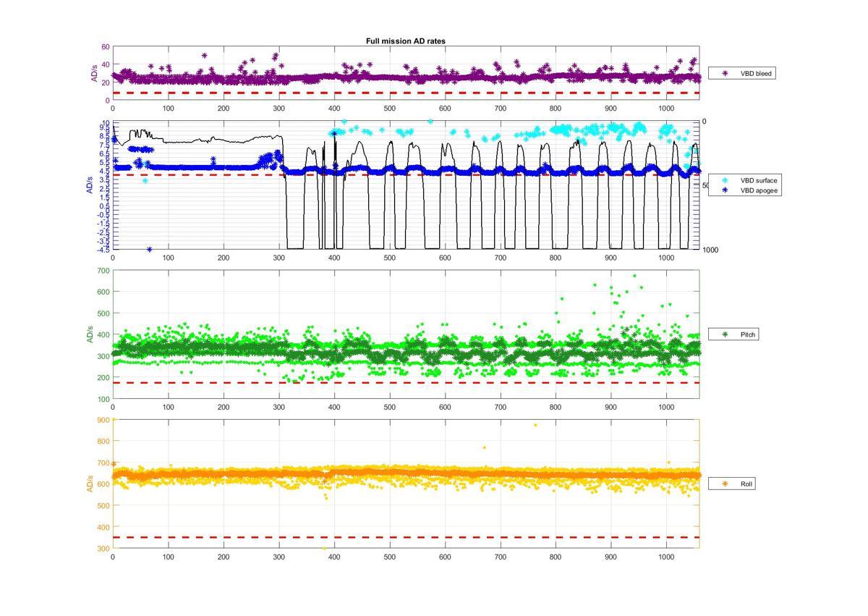The height and width of the screenshot is (616, 868).
Task: Click the "Full mission AD rates" title
Action: click(405, 41)
